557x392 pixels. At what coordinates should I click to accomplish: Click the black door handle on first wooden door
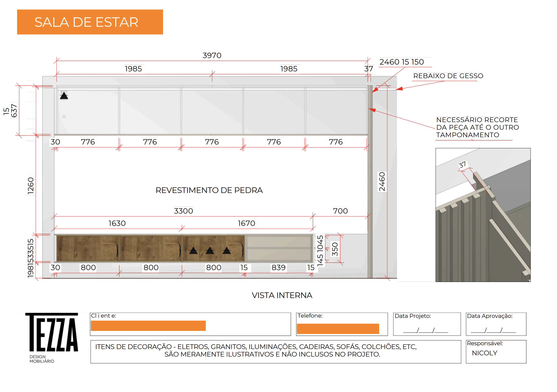tap(117, 251)
